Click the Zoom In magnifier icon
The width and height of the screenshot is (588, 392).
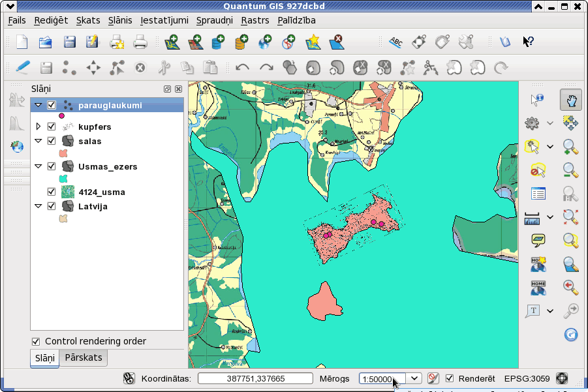coord(570,147)
